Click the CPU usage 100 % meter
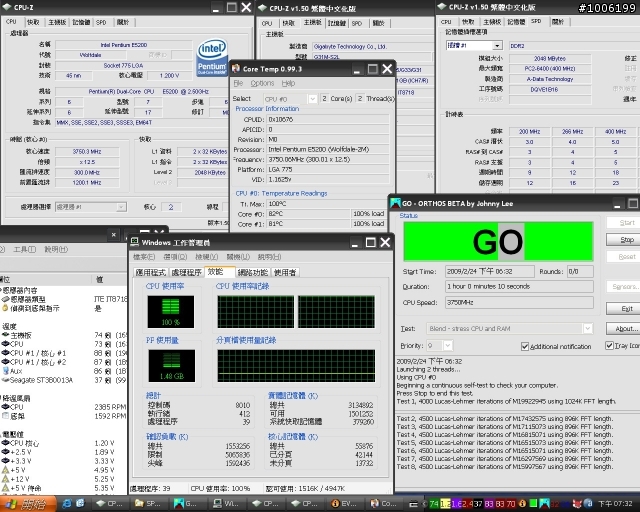Viewport: 640px width, 512px height. [x=171, y=312]
